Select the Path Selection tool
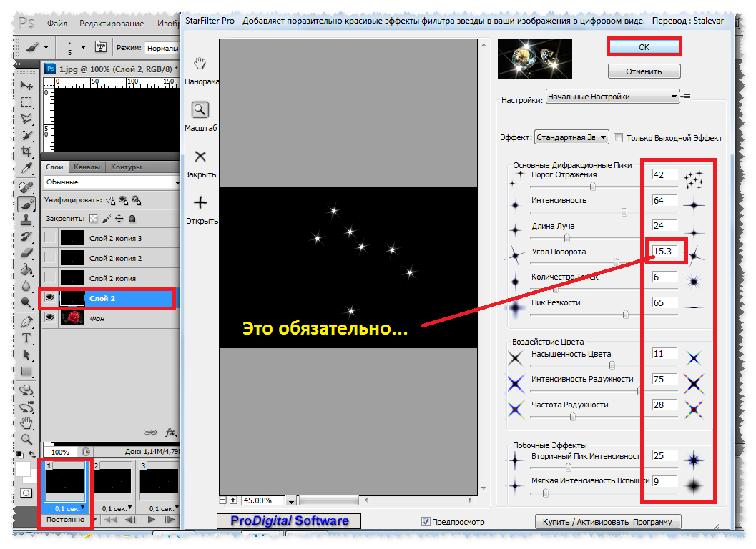The height and width of the screenshot is (549, 756). point(26,355)
